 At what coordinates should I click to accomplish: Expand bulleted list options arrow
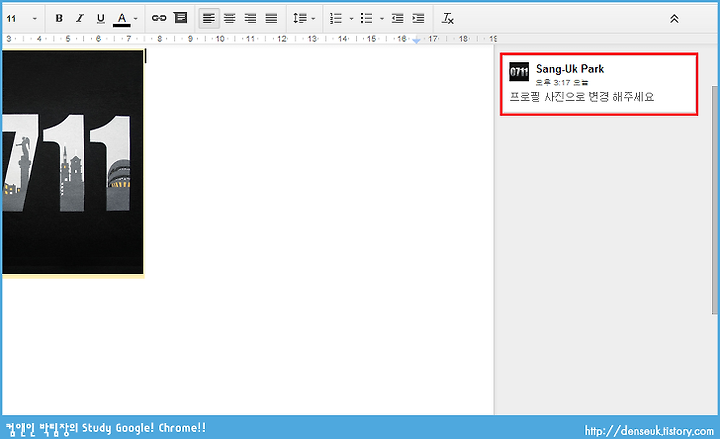[x=382, y=19]
